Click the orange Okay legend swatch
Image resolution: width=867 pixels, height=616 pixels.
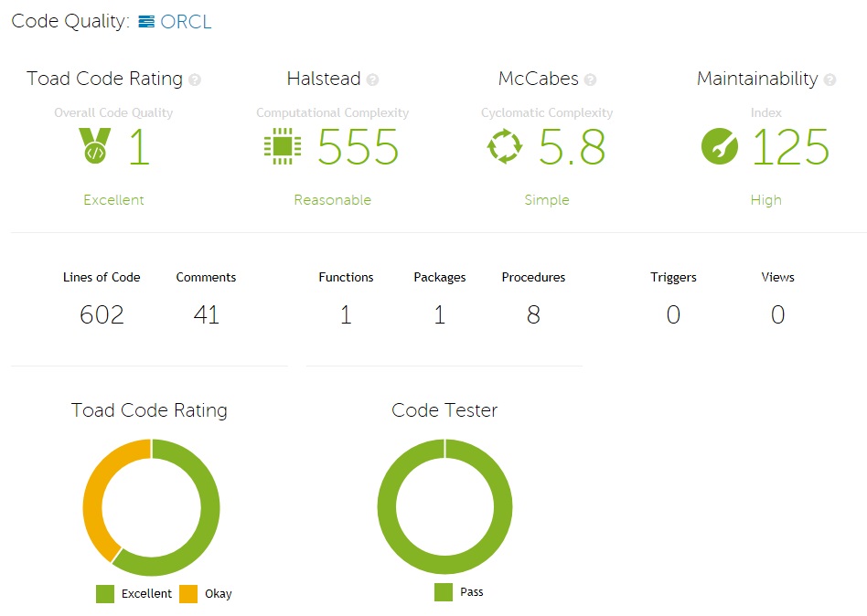[188, 594]
